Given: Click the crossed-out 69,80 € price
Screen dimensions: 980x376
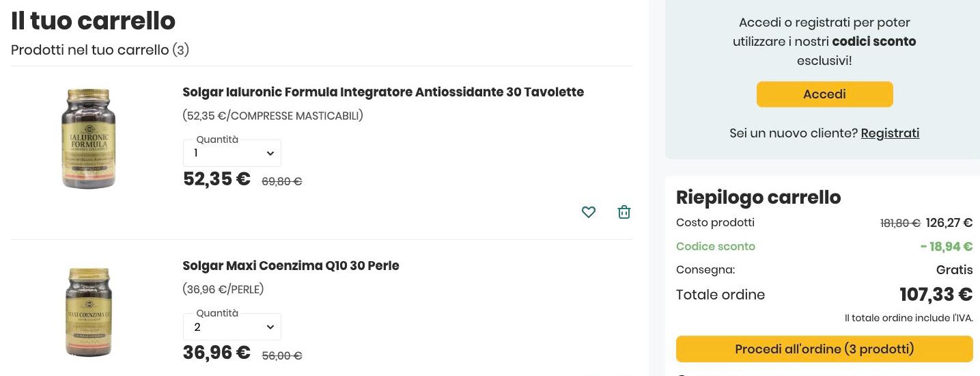Looking at the screenshot, I should (282, 181).
